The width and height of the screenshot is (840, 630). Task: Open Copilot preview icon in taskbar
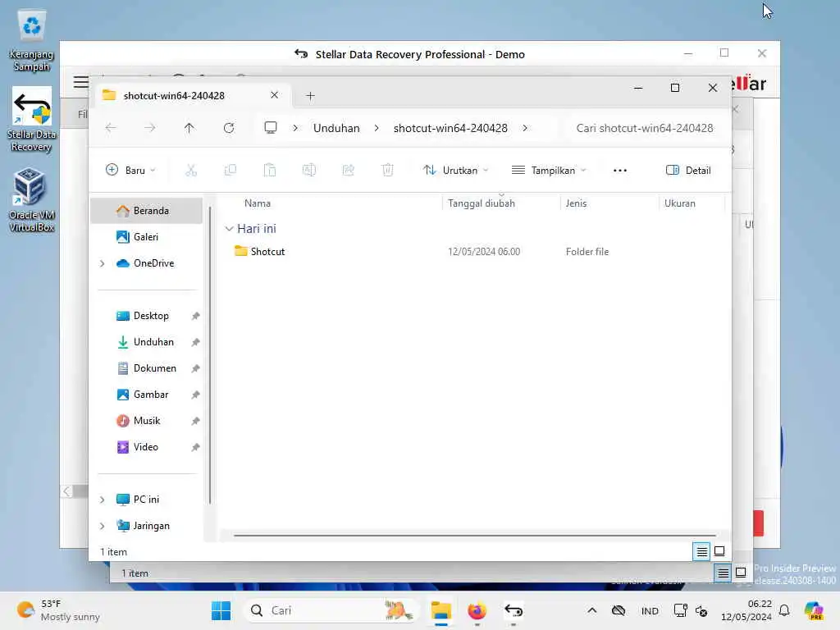pyautogui.click(x=814, y=610)
